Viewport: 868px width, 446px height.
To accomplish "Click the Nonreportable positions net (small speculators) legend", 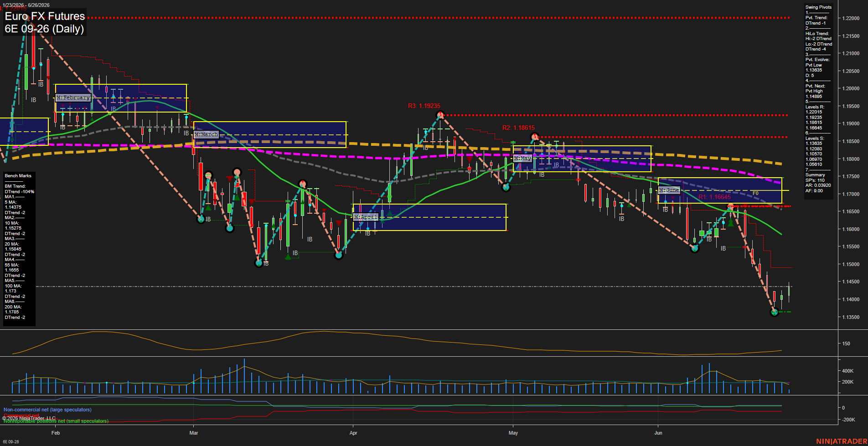I will pos(56,421).
